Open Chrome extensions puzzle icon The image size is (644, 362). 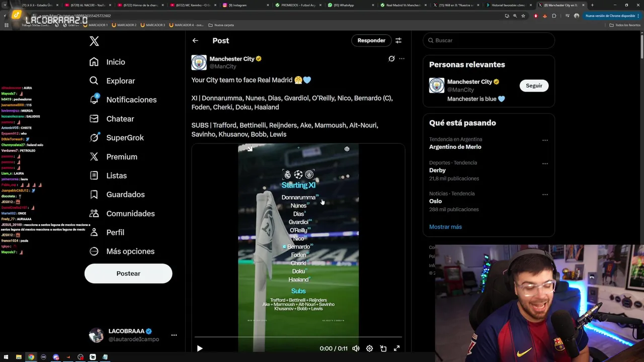554,16
